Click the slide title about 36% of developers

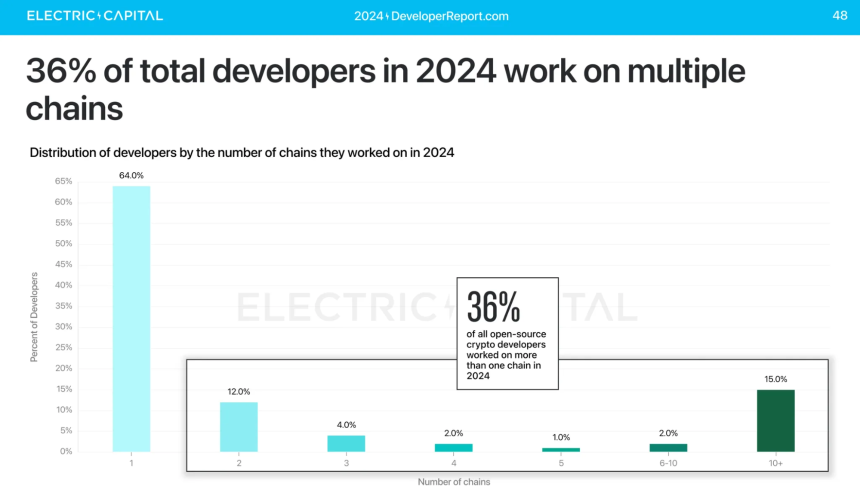(x=386, y=89)
